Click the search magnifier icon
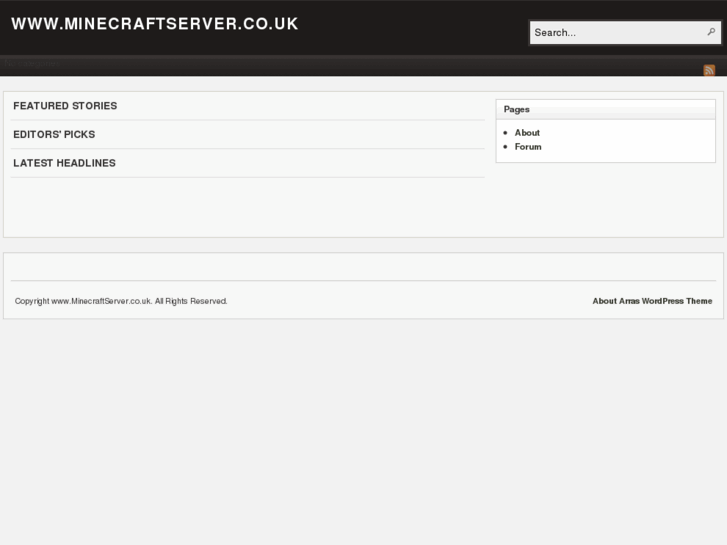 pyautogui.click(x=711, y=32)
